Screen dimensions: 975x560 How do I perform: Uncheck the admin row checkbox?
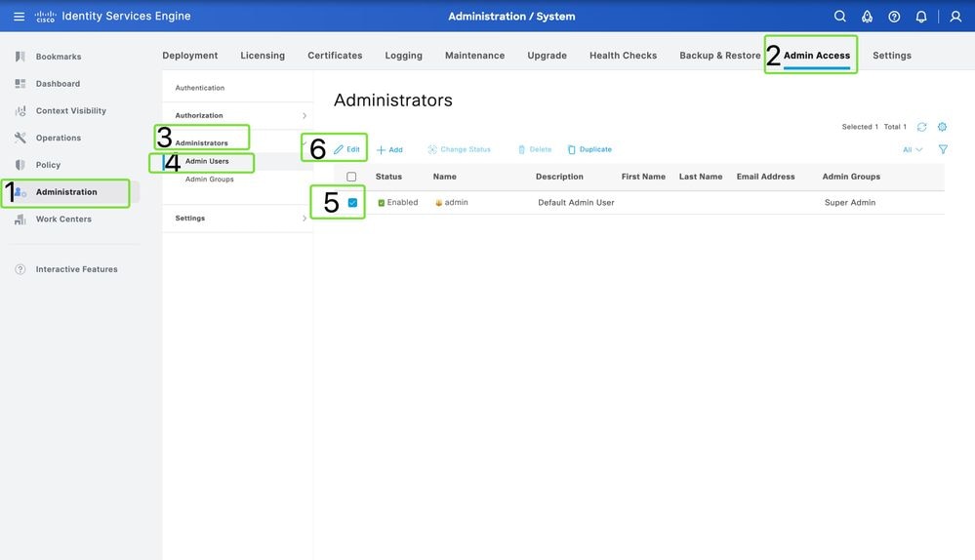352,203
